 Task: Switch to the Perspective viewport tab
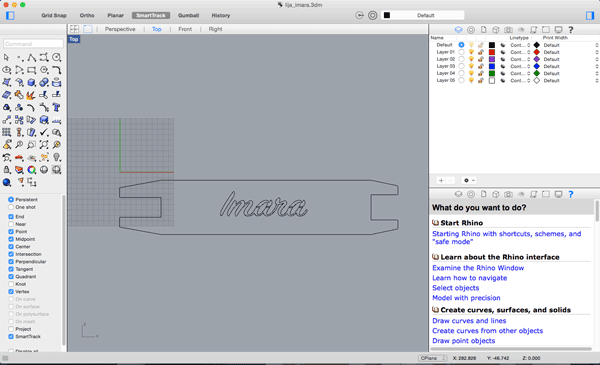(x=120, y=29)
